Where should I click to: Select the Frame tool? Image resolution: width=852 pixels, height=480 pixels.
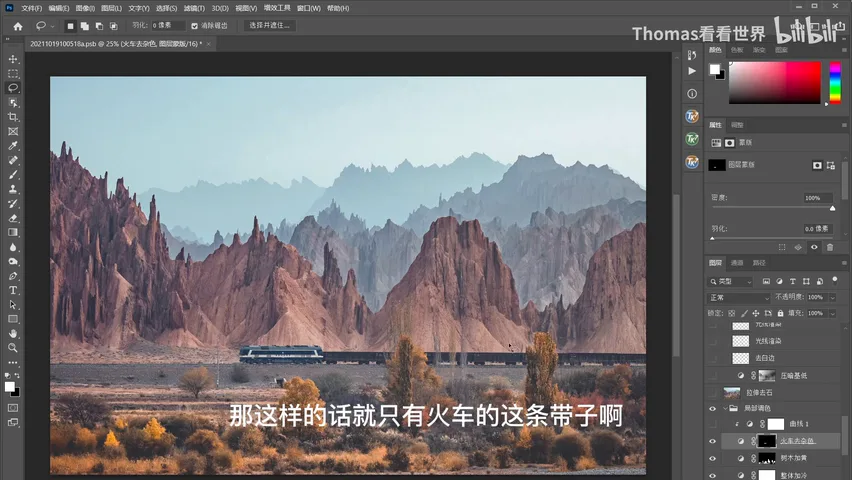click(13, 132)
